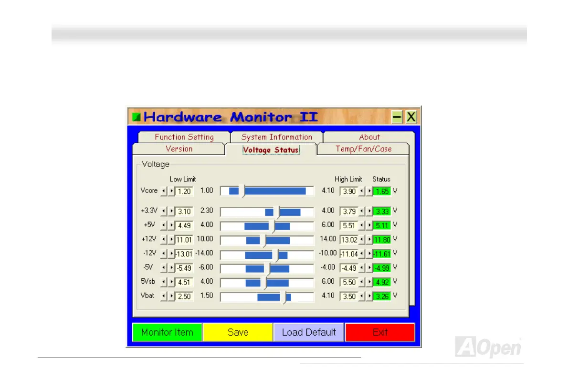This screenshot has height=392, width=568.
Task: Decrease the 5Vsb low limit with the left arrow
Action: (164, 282)
